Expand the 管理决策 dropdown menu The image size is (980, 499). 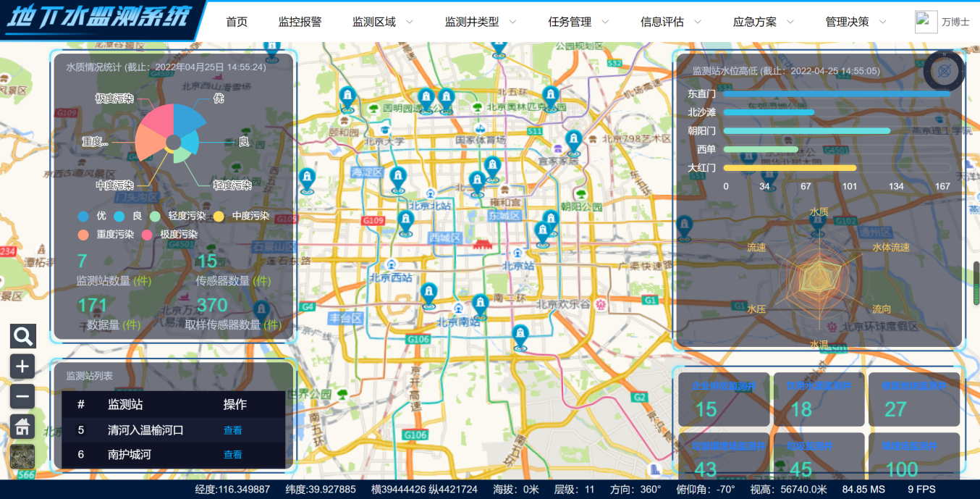[x=856, y=22]
